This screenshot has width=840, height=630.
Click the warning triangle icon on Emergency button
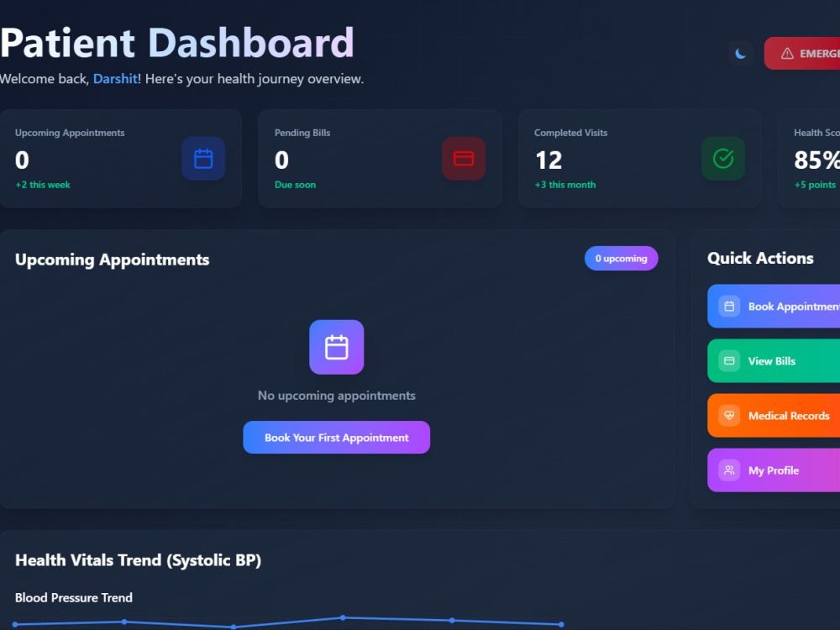[x=787, y=54]
